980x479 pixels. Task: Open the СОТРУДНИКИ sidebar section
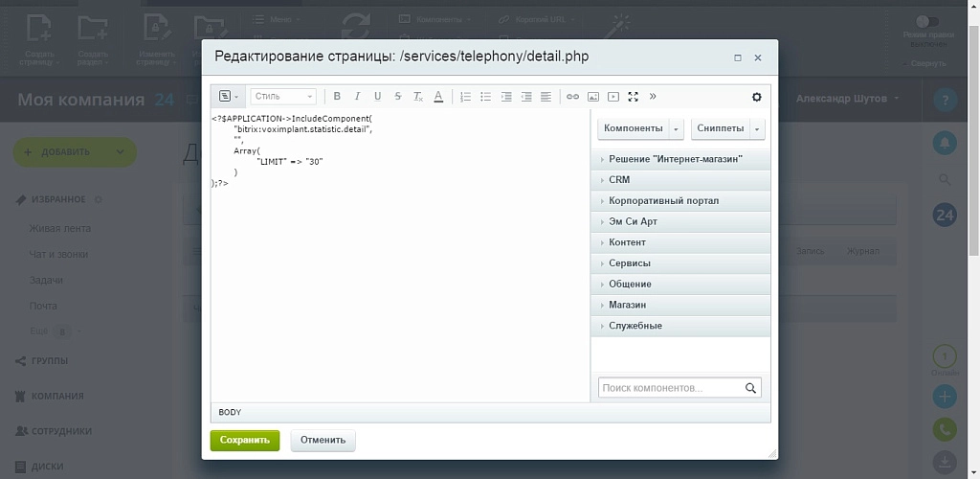tap(54, 431)
